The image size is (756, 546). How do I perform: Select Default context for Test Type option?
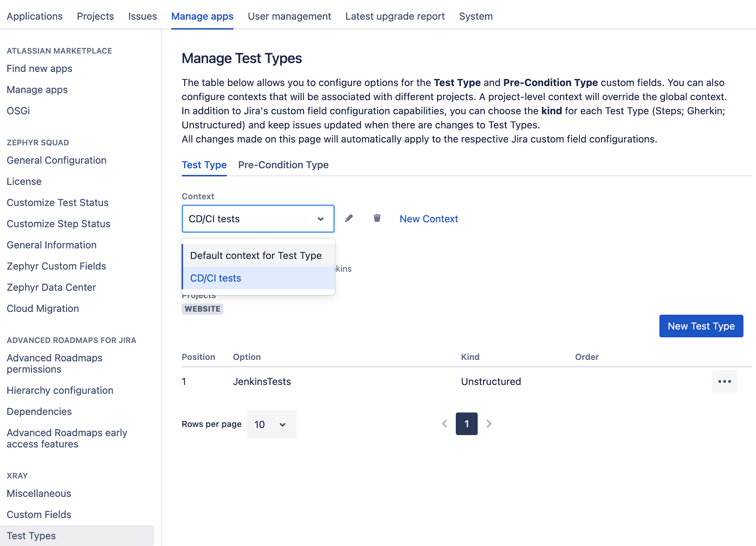tap(258, 255)
